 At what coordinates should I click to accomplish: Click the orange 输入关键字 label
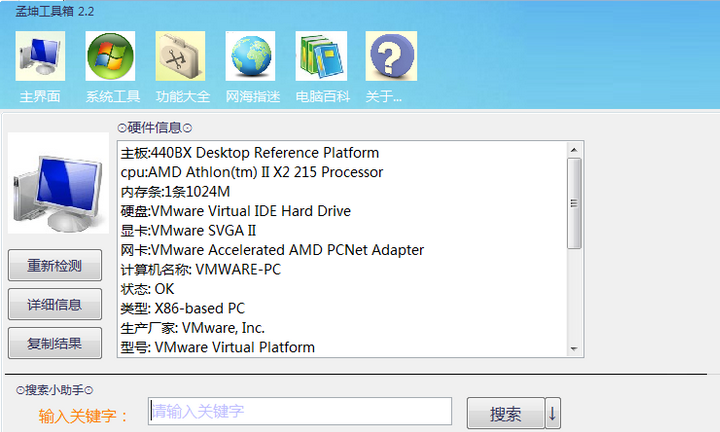pyautogui.click(x=83, y=416)
